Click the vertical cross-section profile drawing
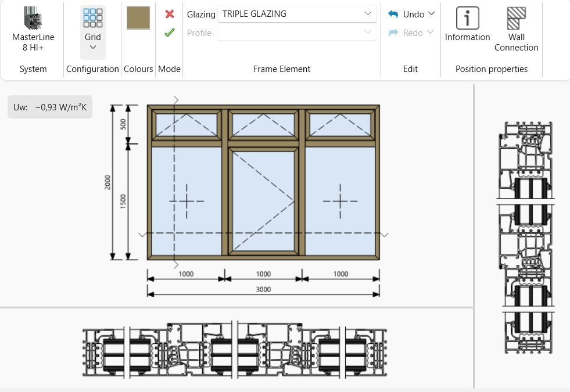Screen dimensions: 570x392 point(524,237)
